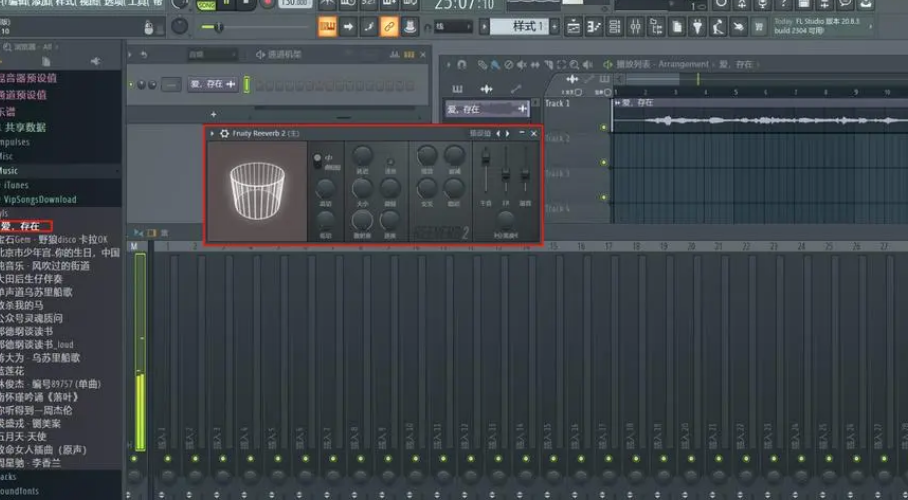Toggle step sequencer view icon in channel rack
The width and height of the screenshot is (908, 500).
409,54
